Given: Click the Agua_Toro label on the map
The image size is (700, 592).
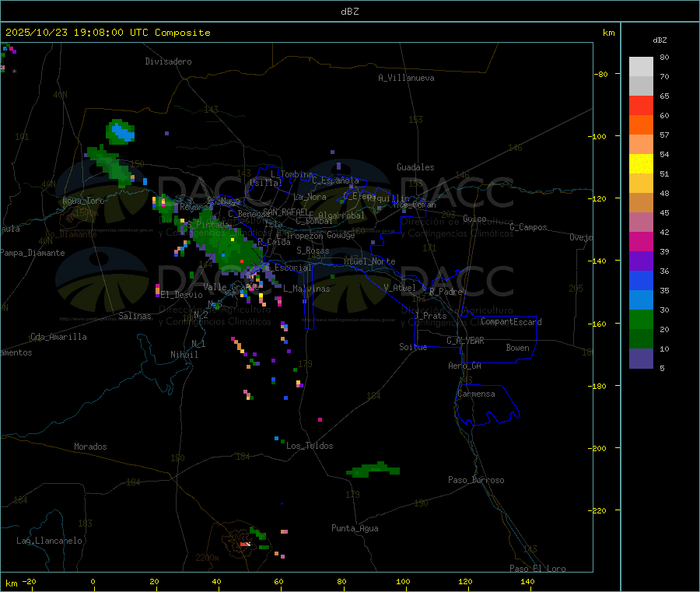Looking at the screenshot, I should [83, 201].
